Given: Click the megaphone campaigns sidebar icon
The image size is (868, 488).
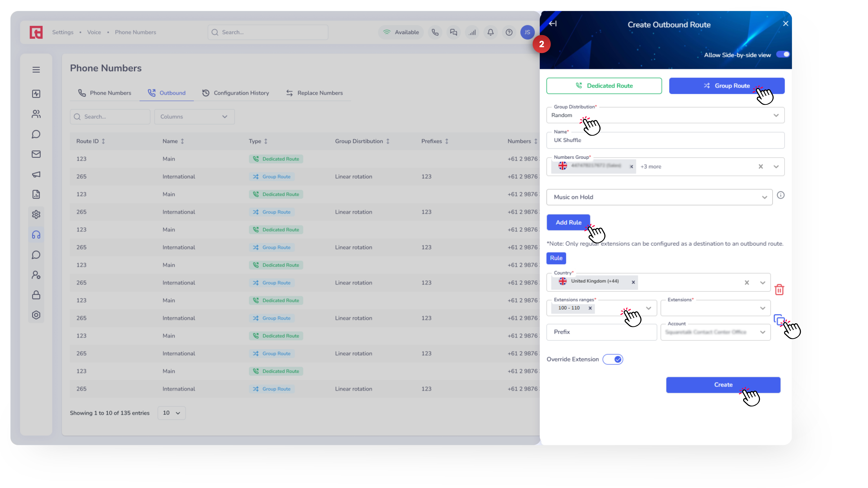Looking at the screenshot, I should [x=36, y=175].
